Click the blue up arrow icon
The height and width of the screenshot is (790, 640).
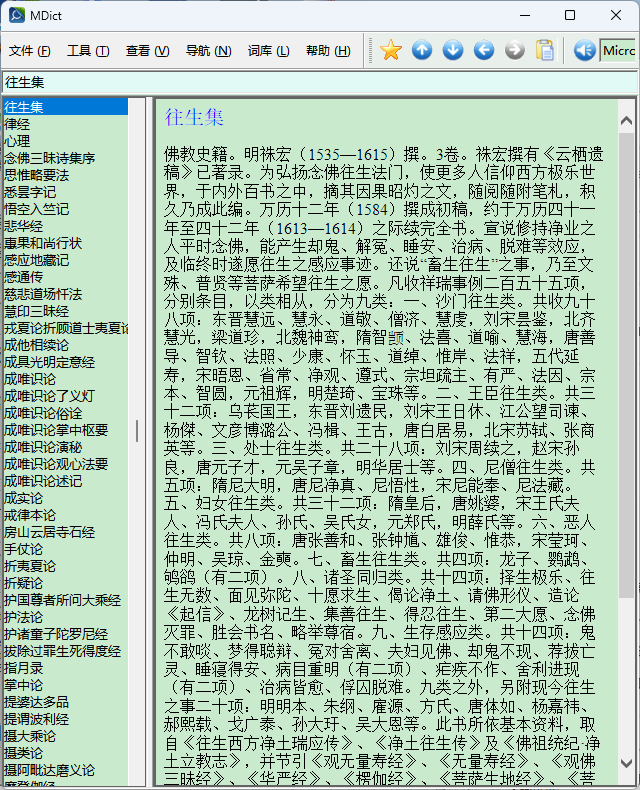coord(422,51)
